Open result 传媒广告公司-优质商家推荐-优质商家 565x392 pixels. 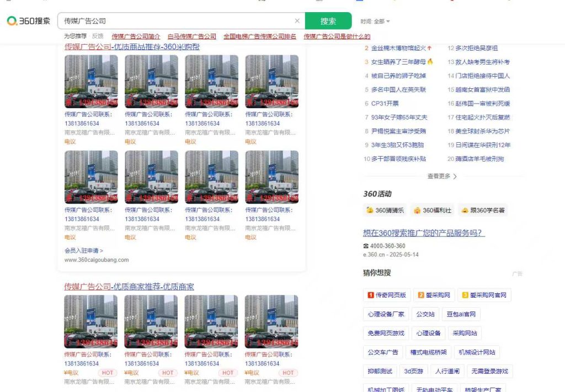click(129, 287)
